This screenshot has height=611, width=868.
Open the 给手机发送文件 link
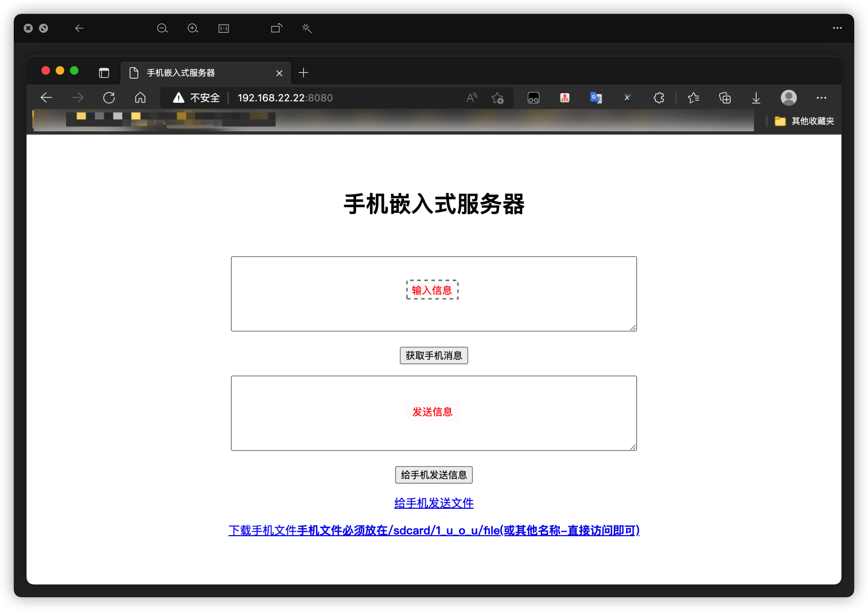click(434, 503)
